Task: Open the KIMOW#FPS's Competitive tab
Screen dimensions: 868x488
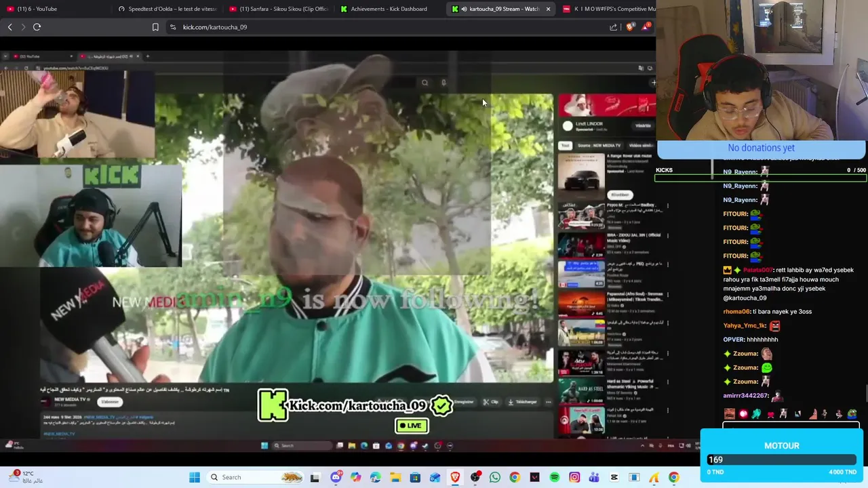Action: (608, 9)
